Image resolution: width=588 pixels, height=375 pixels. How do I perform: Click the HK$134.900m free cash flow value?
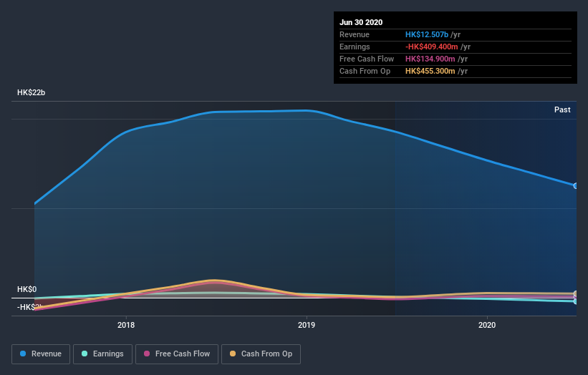point(430,59)
